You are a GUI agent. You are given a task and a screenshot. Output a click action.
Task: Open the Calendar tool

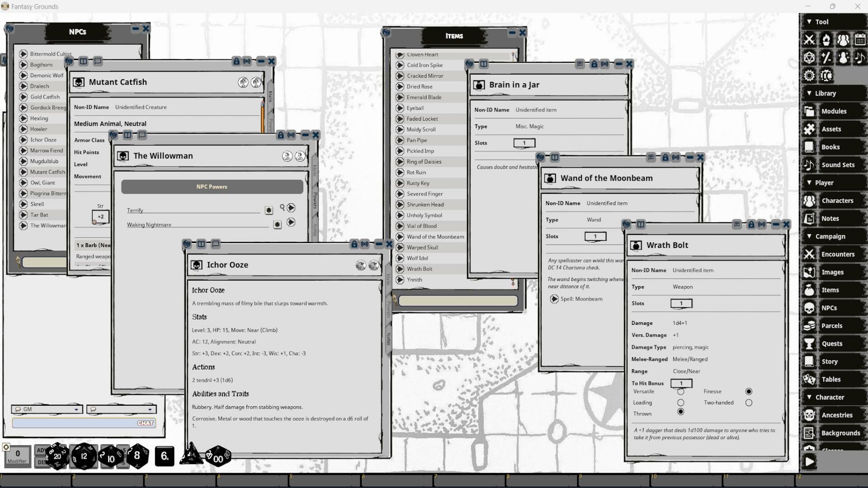[x=860, y=39]
